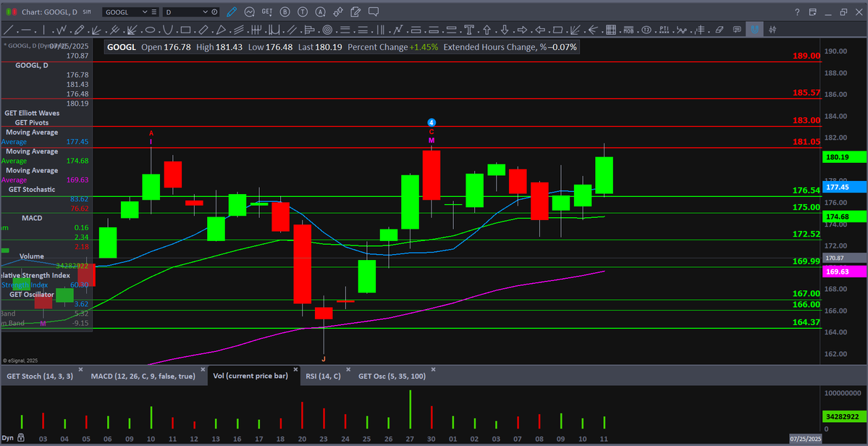Select the text label tool

click(x=469, y=30)
